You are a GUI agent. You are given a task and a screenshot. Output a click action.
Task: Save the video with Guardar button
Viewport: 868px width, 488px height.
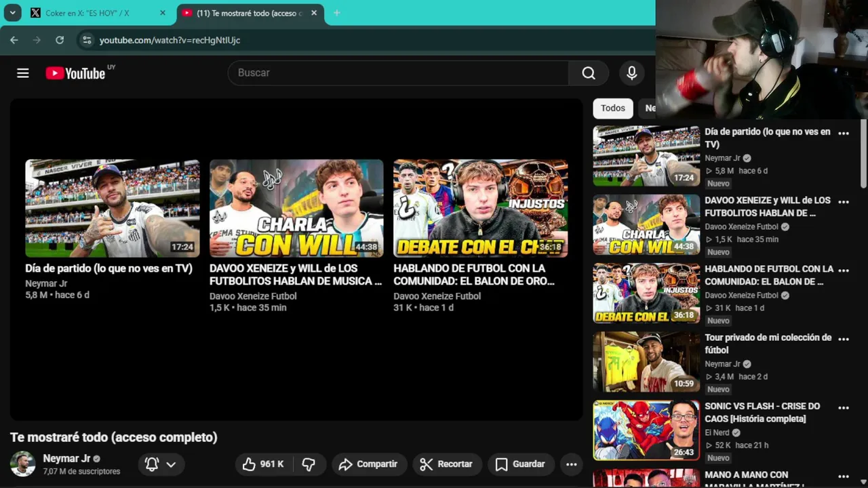(520, 464)
